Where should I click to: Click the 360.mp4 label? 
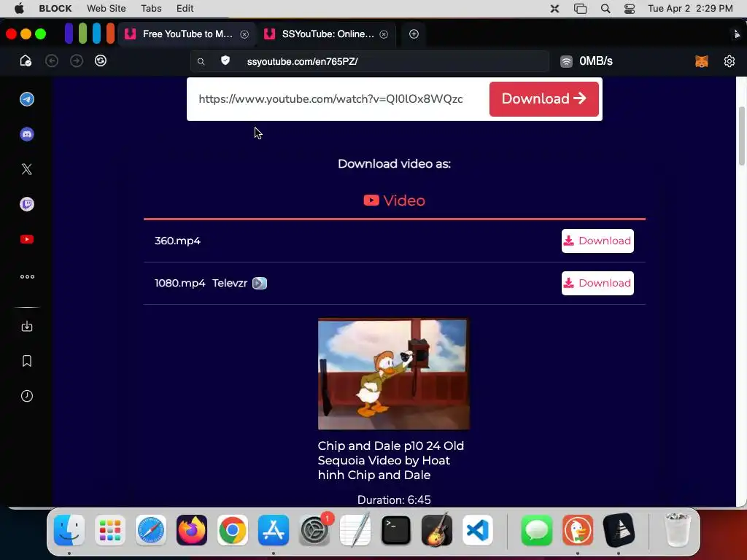pyautogui.click(x=177, y=241)
